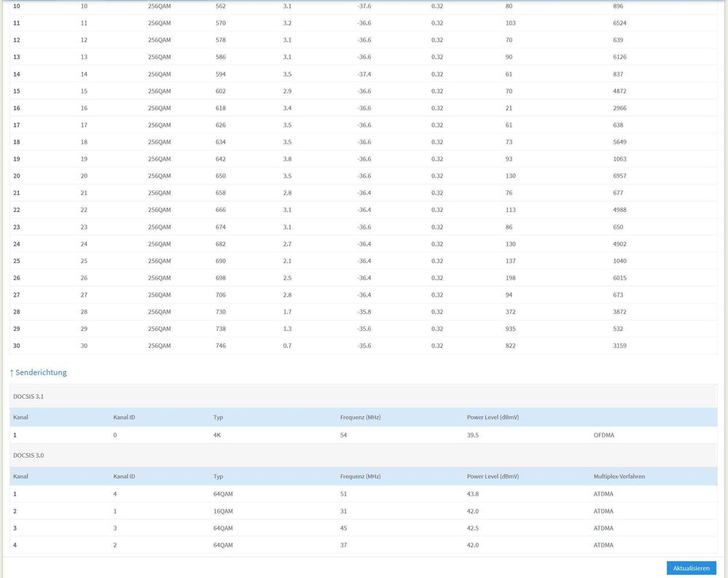Click value 3159 in channel 30 row
The height and width of the screenshot is (578, 728).
619,346
